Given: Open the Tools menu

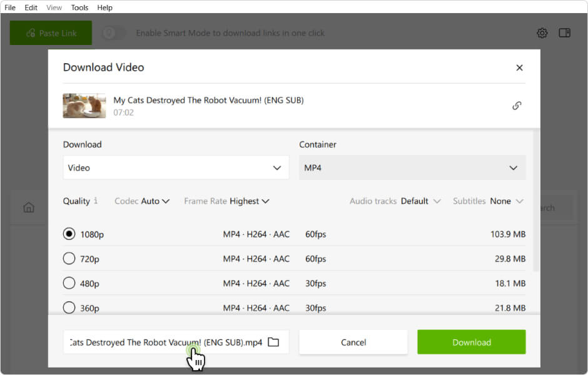Looking at the screenshot, I should (79, 7).
